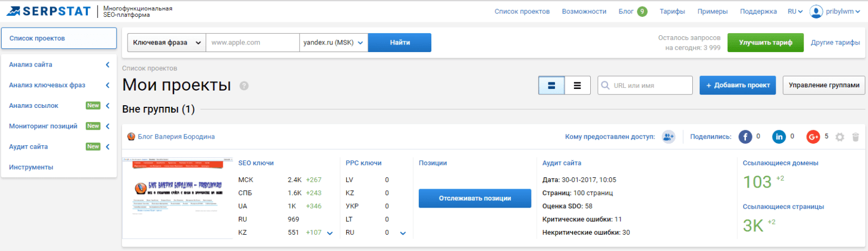The image size is (868, 251).
Task: Share project on Facebook
Action: click(745, 137)
